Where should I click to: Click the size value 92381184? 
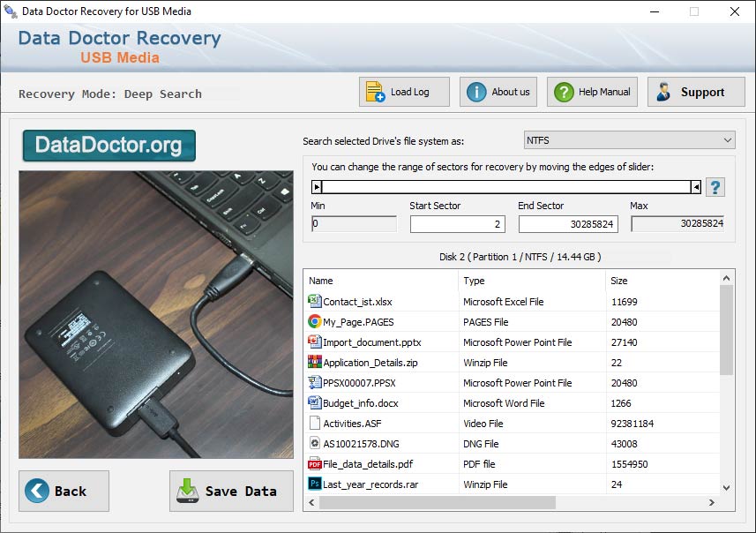point(632,424)
